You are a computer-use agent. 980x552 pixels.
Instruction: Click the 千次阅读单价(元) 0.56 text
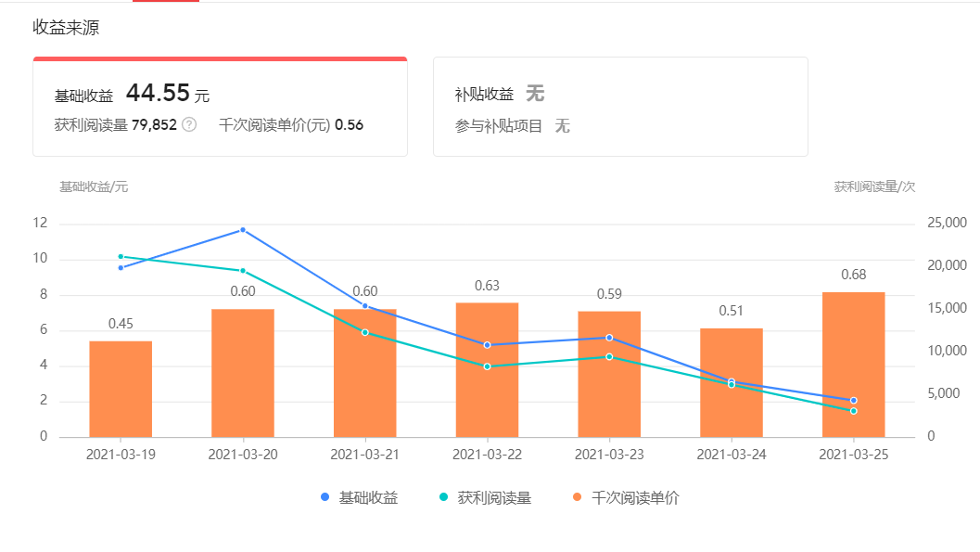pos(293,122)
